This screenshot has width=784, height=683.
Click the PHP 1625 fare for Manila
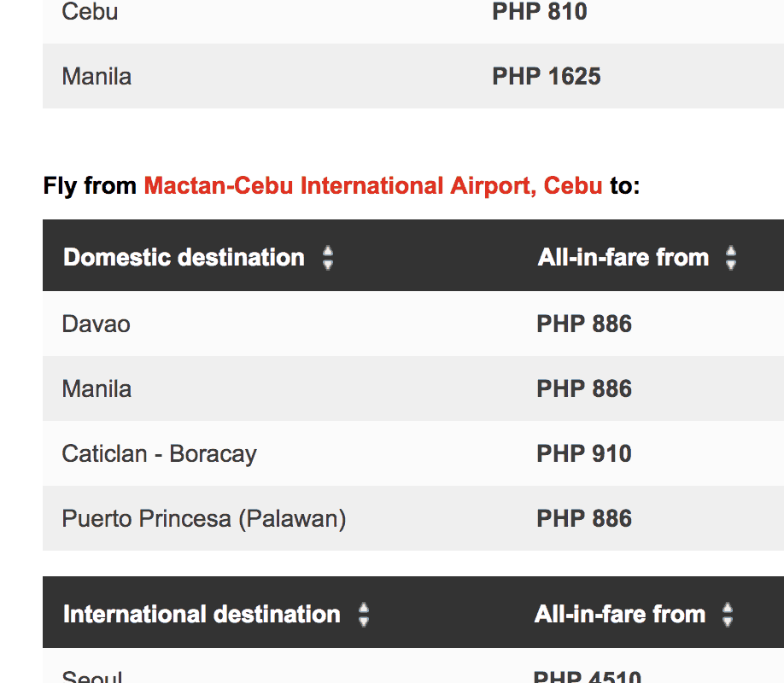pyautogui.click(x=547, y=77)
